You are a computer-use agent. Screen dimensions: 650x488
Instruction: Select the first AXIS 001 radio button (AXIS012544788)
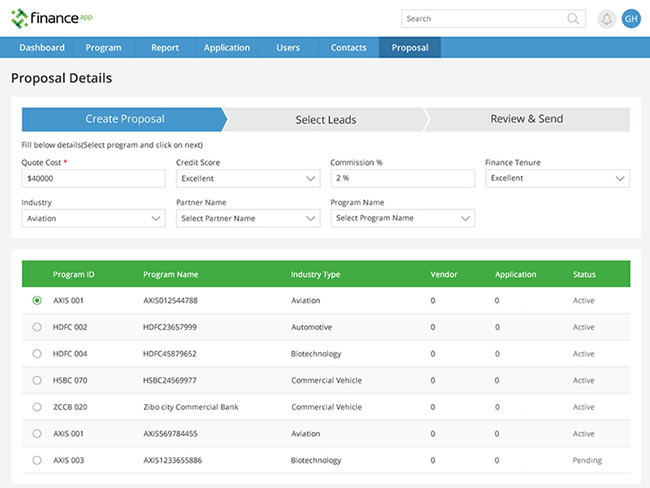(37, 300)
